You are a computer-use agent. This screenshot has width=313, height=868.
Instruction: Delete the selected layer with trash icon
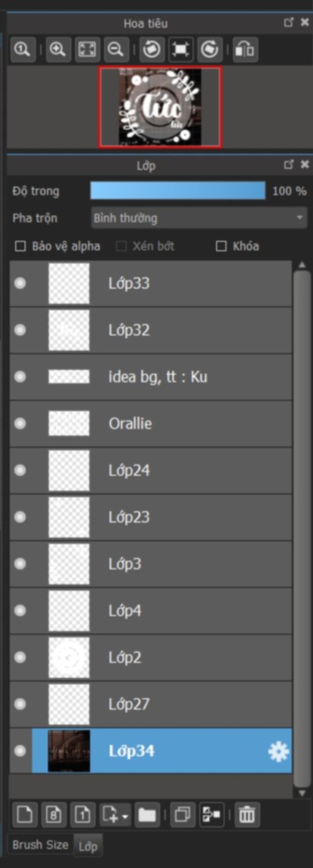[x=247, y=815]
